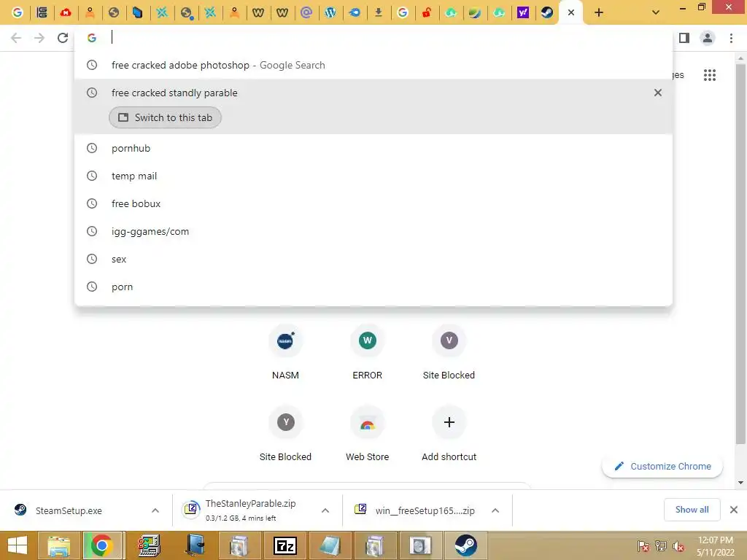Switch to the red padlock tab

coord(426,12)
